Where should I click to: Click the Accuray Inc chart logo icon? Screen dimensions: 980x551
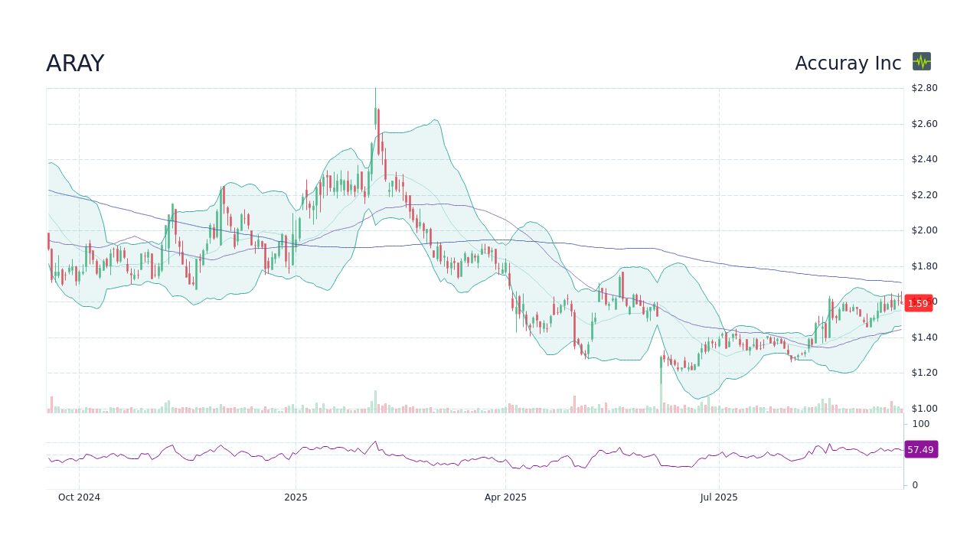tap(921, 62)
